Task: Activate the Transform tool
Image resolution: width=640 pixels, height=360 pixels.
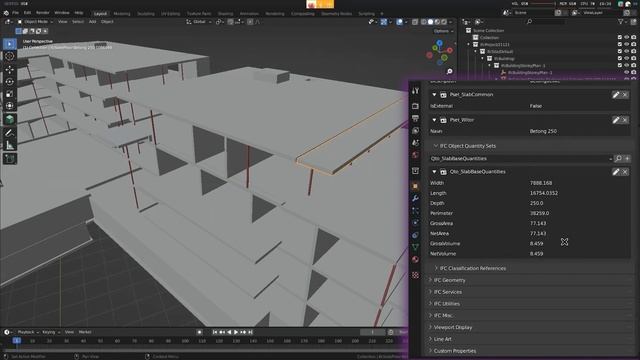Action: [x=9, y=106]
